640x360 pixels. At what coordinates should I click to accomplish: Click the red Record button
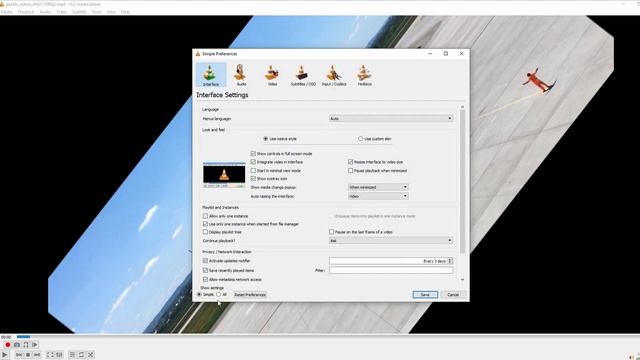click(x=7, y=345)
